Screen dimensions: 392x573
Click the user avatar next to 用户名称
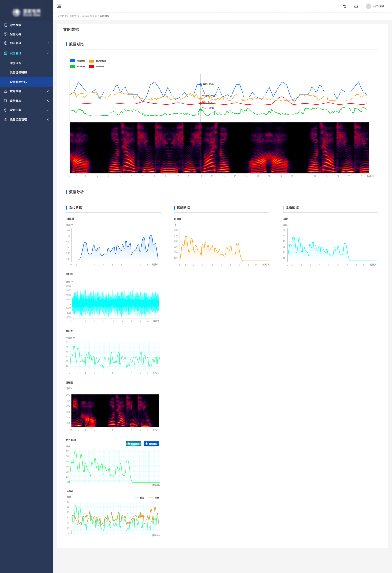click(368, 6)
